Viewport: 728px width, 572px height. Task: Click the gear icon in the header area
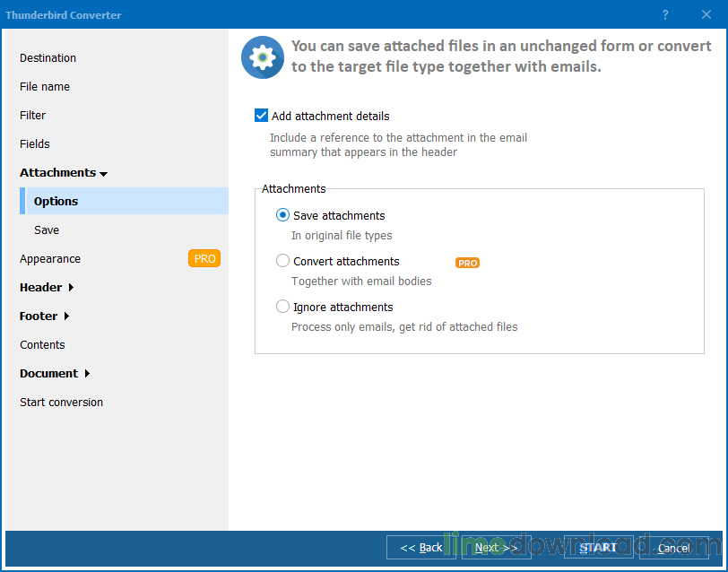(262, 57)
